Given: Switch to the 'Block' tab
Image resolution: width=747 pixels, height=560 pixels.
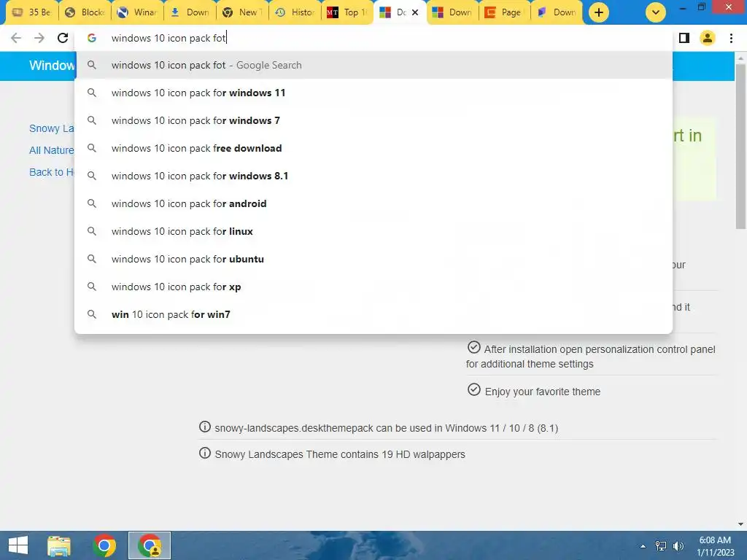Looking at the screenshot, I should point(85,12).
